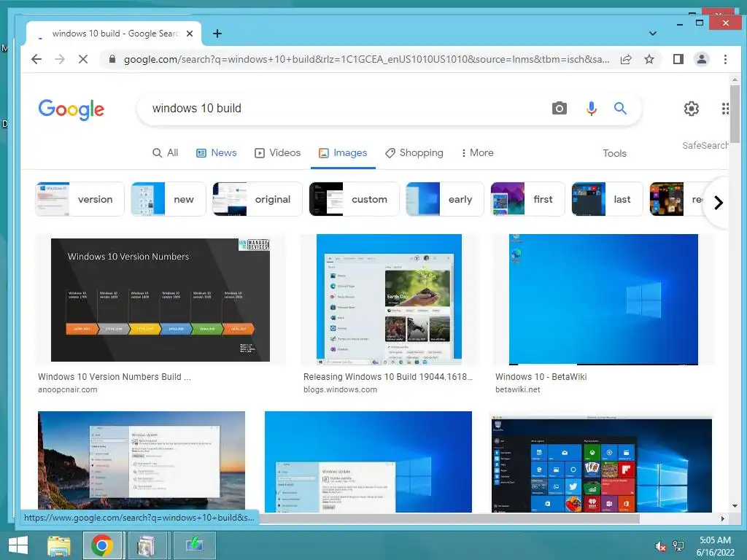Search by image with camera icon
This screenshot has width=747, height=560.
coord(560,108)
